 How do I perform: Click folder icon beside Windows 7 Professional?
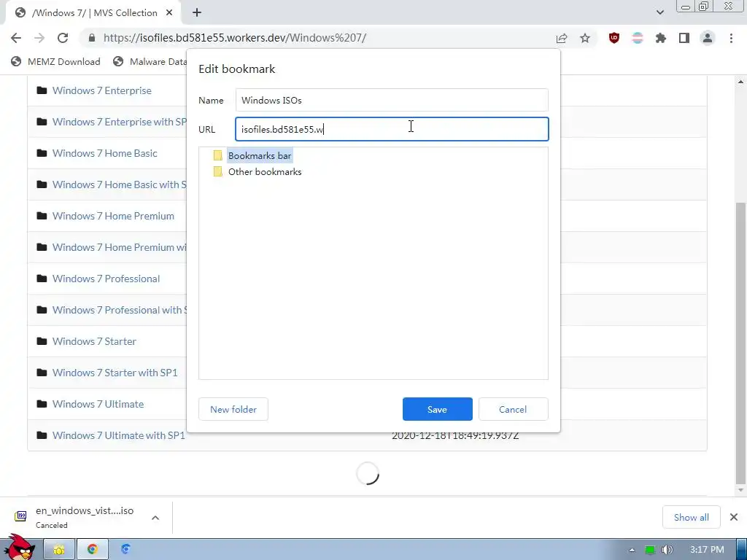tap(42, 278)
